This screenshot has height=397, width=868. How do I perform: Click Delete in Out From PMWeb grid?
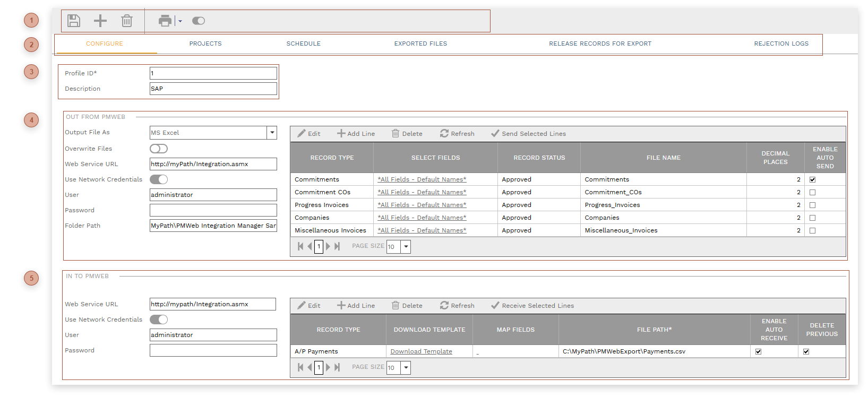407,134
